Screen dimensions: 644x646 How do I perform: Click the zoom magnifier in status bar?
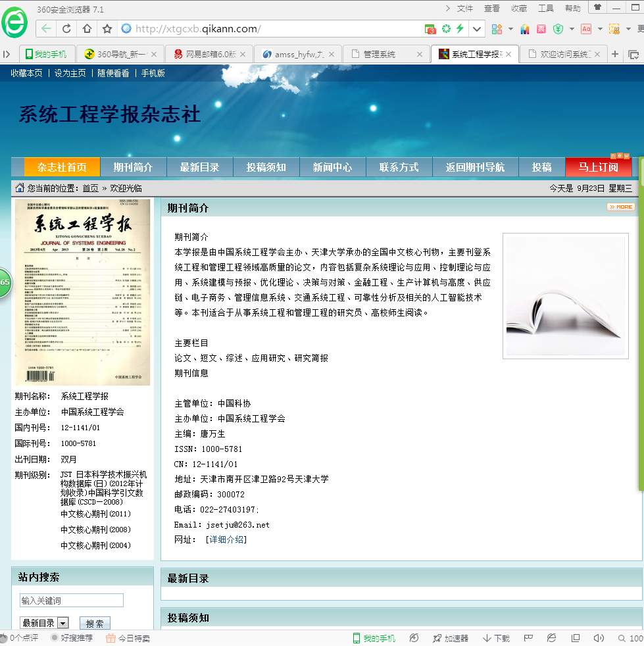[622, 638]
